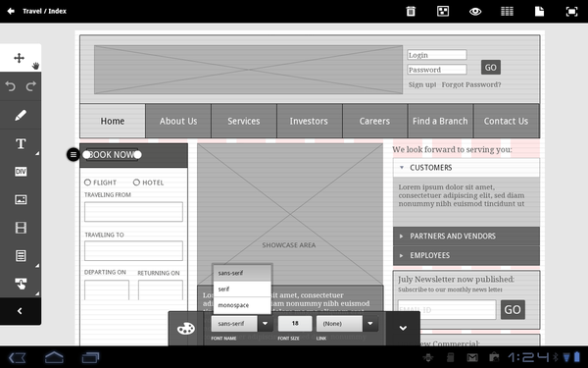Collapse the properties bar with down chevron
The image size is (588, 368).
pos(403,328)
